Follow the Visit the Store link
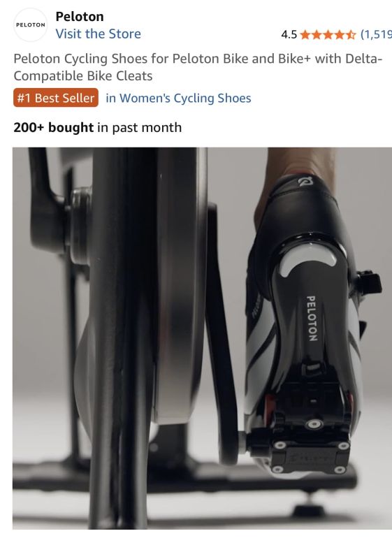The width and height of the screenshot is (392, 559). pyautogui.click(x=98, y=34)
